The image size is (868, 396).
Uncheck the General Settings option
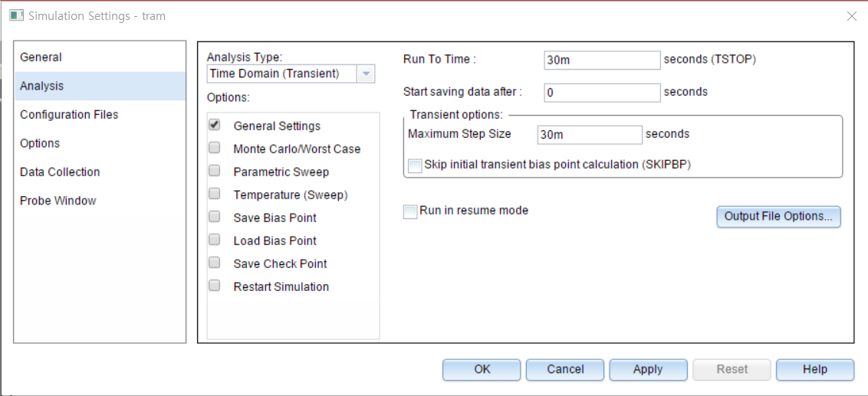pyautogui.click(x=214, y=125)
